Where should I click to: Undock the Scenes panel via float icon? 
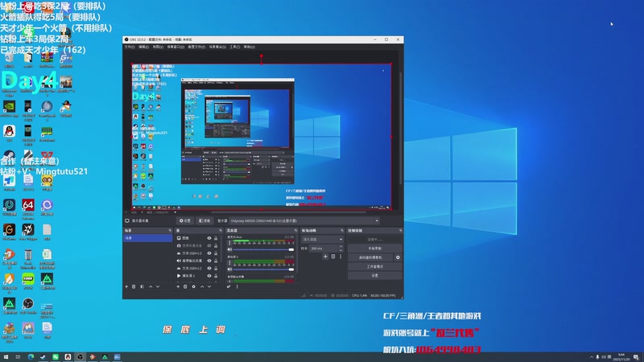coord(170,230)
